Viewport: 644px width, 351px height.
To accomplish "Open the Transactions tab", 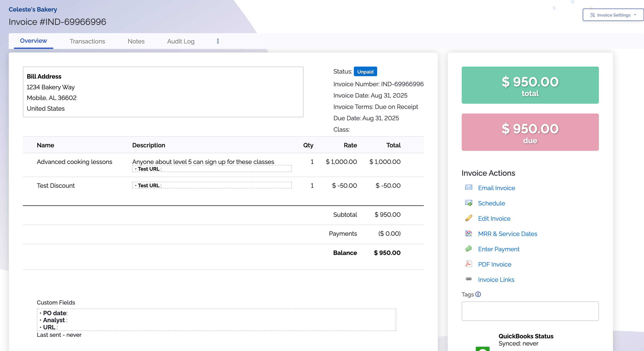I will [x=87, y=41].
